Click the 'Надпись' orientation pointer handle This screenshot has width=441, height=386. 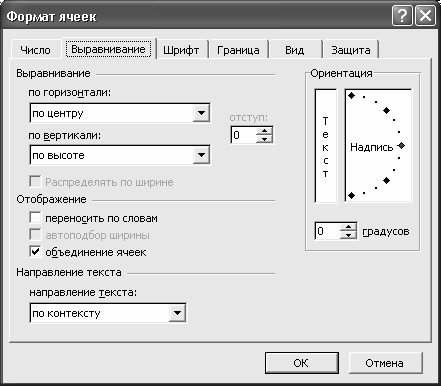click(x=402, y=146)
